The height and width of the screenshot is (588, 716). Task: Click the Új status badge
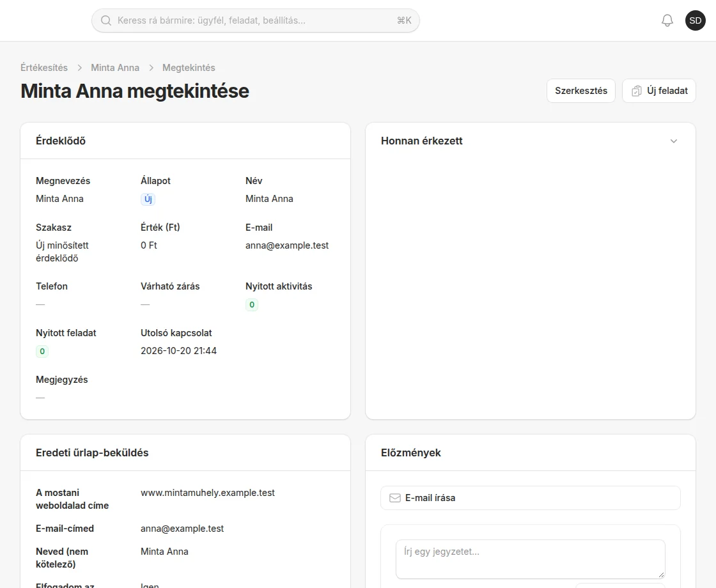(148, 199)
